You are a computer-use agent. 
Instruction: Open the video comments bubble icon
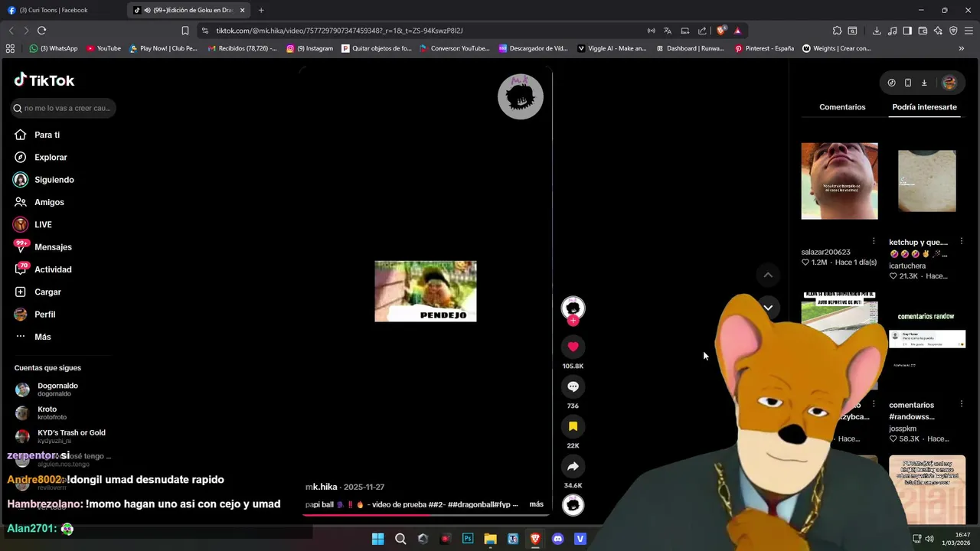click(573, 386)
